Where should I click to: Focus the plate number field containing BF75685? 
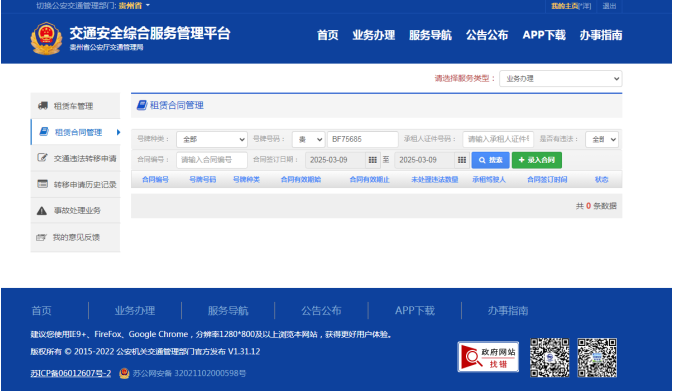[363, 139]
